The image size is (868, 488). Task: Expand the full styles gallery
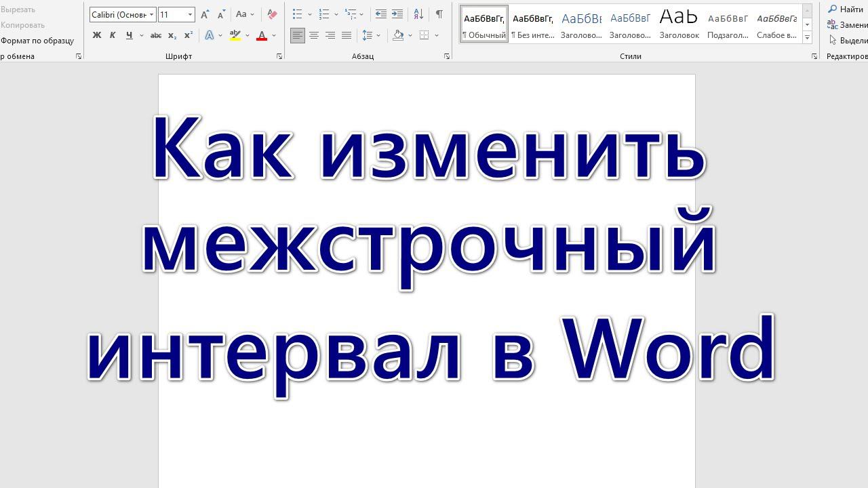tap(807, 37)
